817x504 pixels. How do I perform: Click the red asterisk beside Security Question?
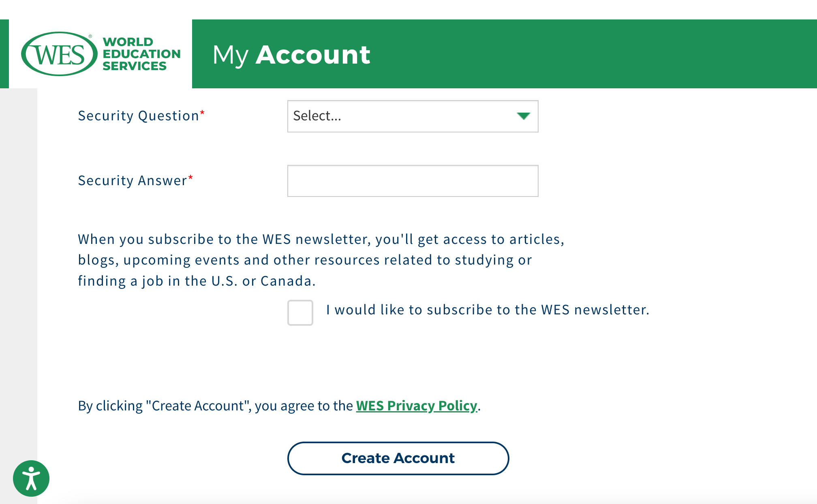[x=202, y=113]
